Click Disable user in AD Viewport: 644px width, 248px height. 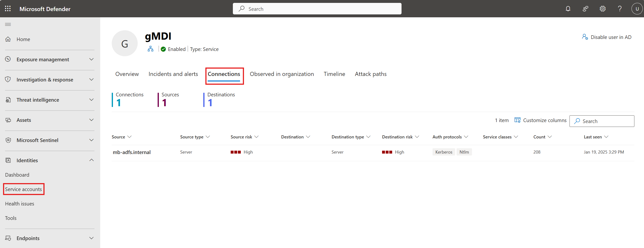click(x=607, y=37)
